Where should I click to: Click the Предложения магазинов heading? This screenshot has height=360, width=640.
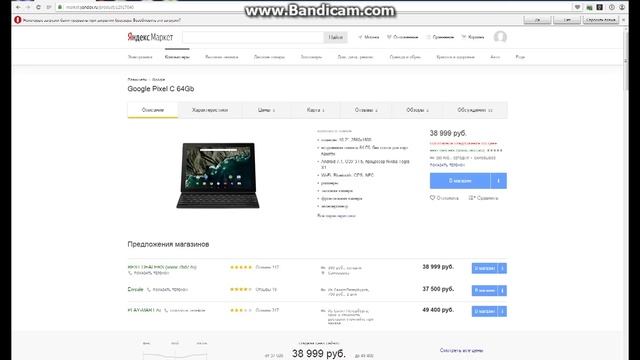168,244
